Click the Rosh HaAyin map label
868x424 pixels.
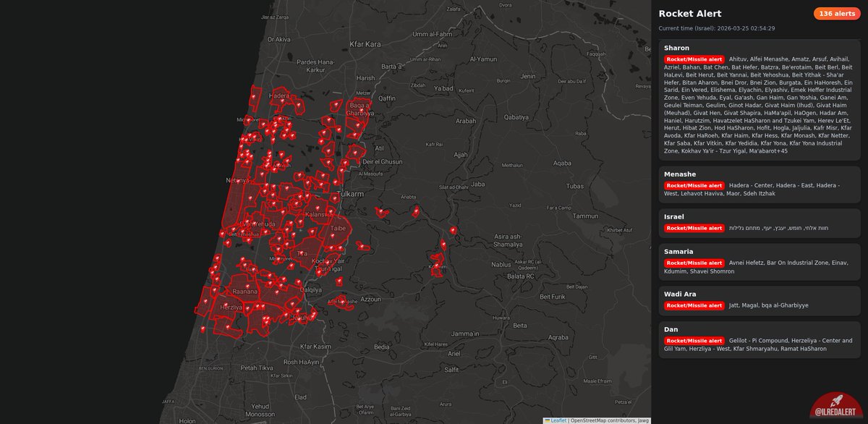coord(301,362)
